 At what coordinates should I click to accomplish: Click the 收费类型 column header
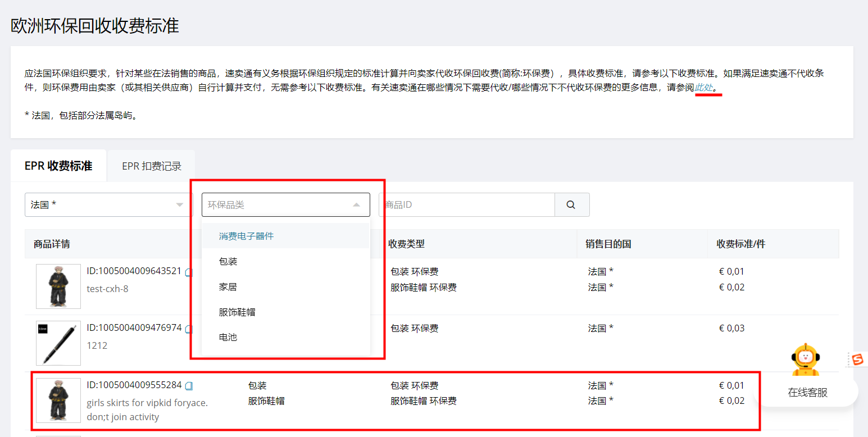[x=406, y=244]
